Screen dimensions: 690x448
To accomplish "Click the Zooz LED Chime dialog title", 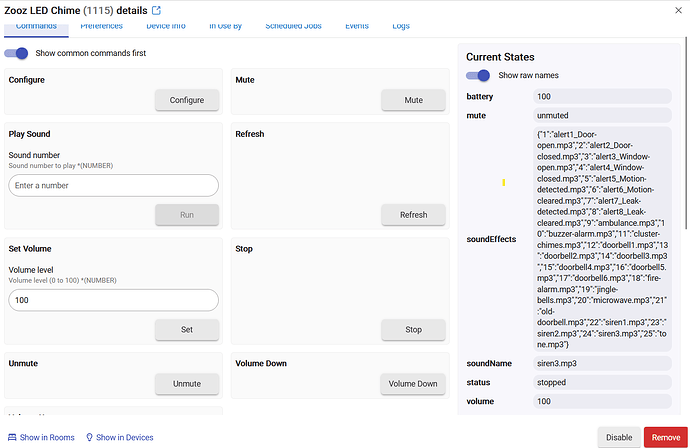I will click(x=76, y=11).
